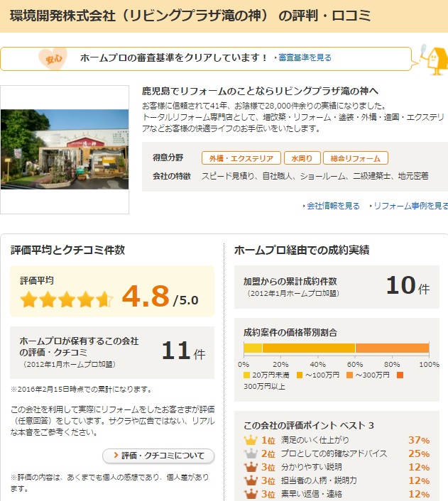The width and height of the screenshot is (448, 501).
Task: Click the 安心 heart badge icon
Action: click(53, 58)
